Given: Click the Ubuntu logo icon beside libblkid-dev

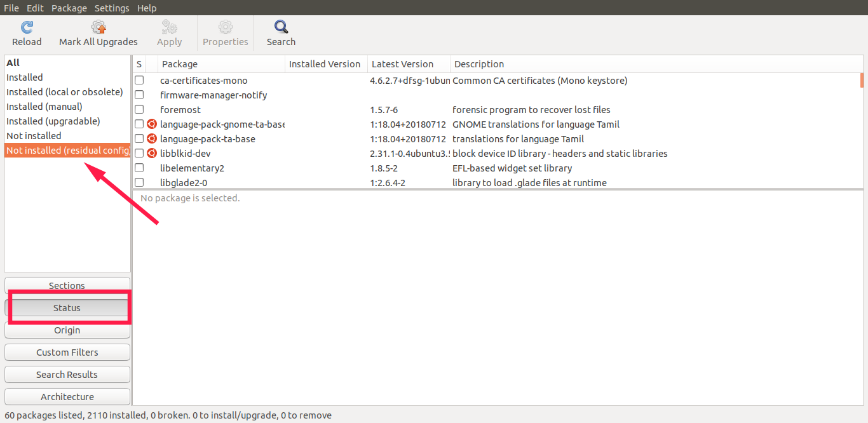Looking at the screenshot, I should pos(152,154).
